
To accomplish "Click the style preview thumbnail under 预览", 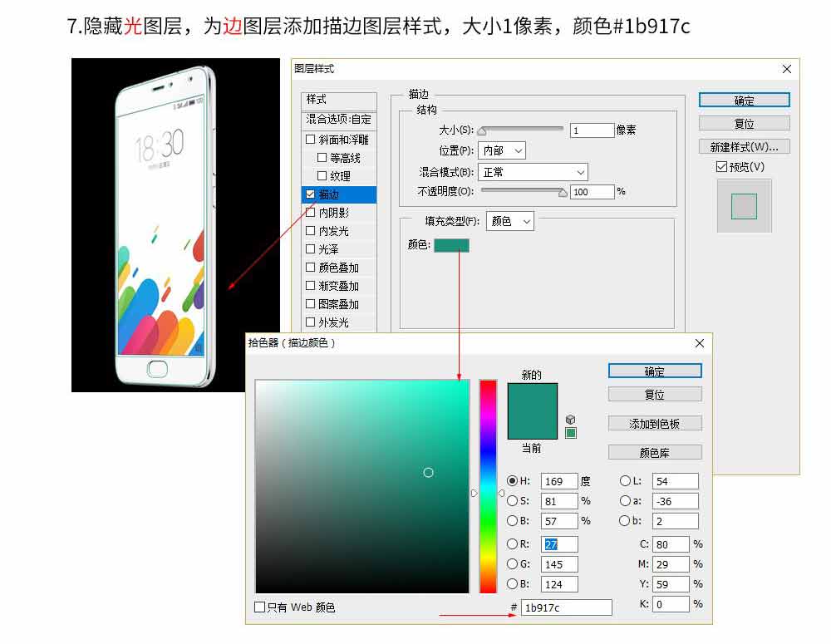I will tap(744, 205).
